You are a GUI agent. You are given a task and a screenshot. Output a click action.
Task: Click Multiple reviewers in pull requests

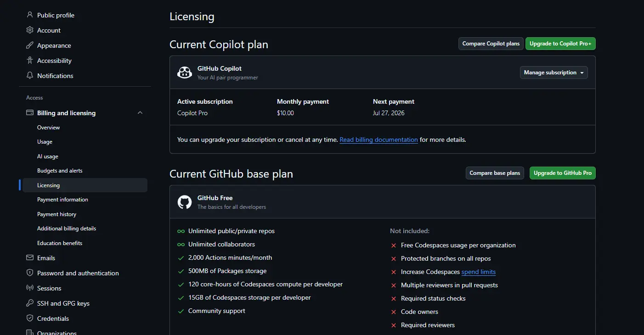pos(449,285)
